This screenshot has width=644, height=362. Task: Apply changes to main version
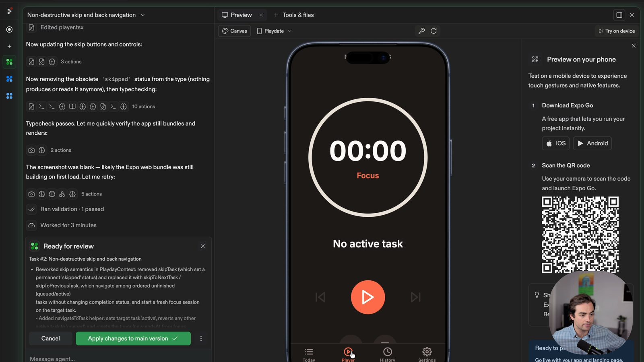[x=133, y=339]
